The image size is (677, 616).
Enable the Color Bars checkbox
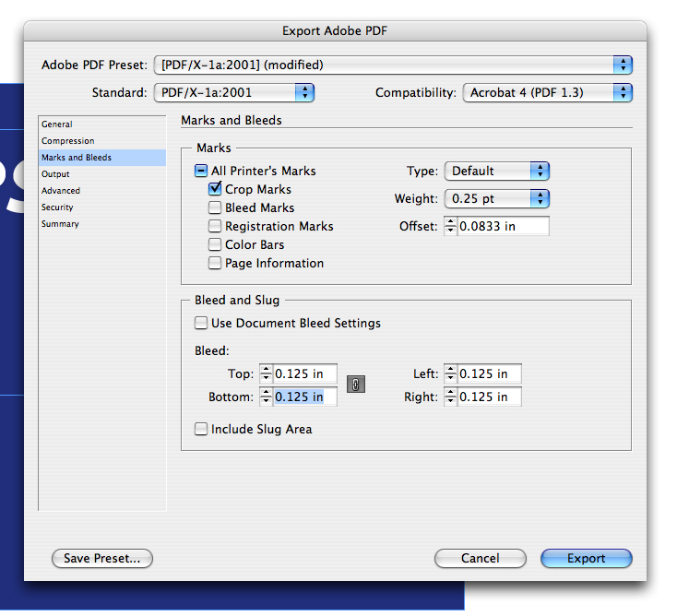pyautogui.click(x=215, y=244)
